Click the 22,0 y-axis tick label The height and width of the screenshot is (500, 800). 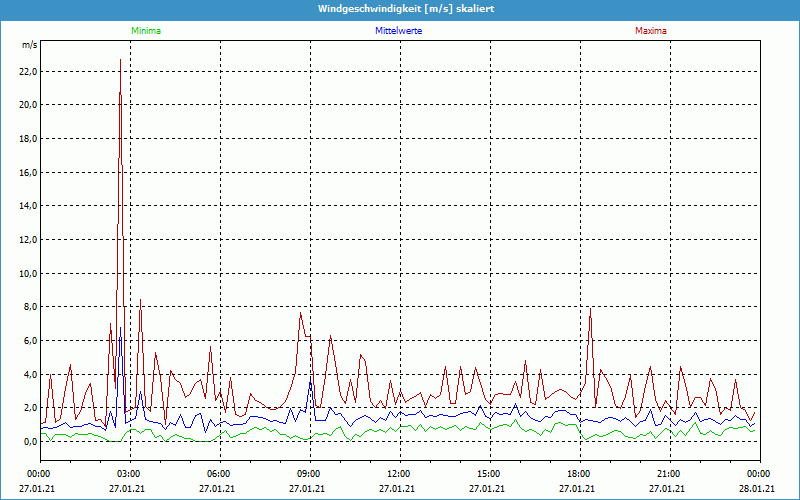coord(28,72)
